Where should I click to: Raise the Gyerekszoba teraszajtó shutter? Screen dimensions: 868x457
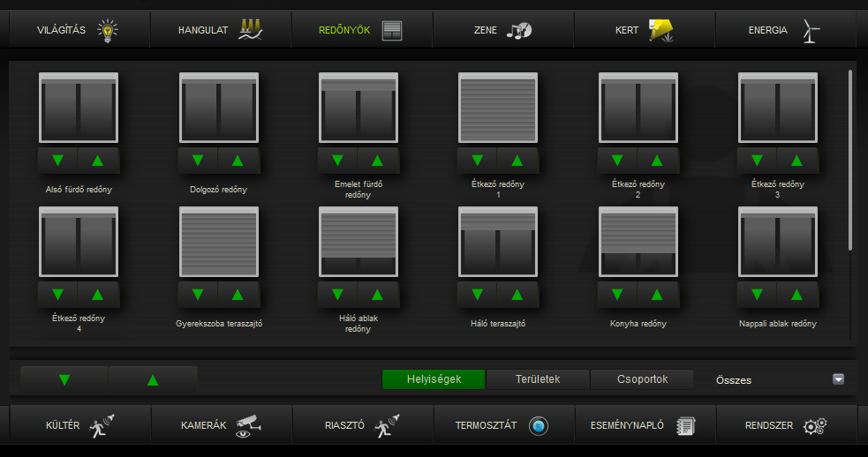pos(238,295)
